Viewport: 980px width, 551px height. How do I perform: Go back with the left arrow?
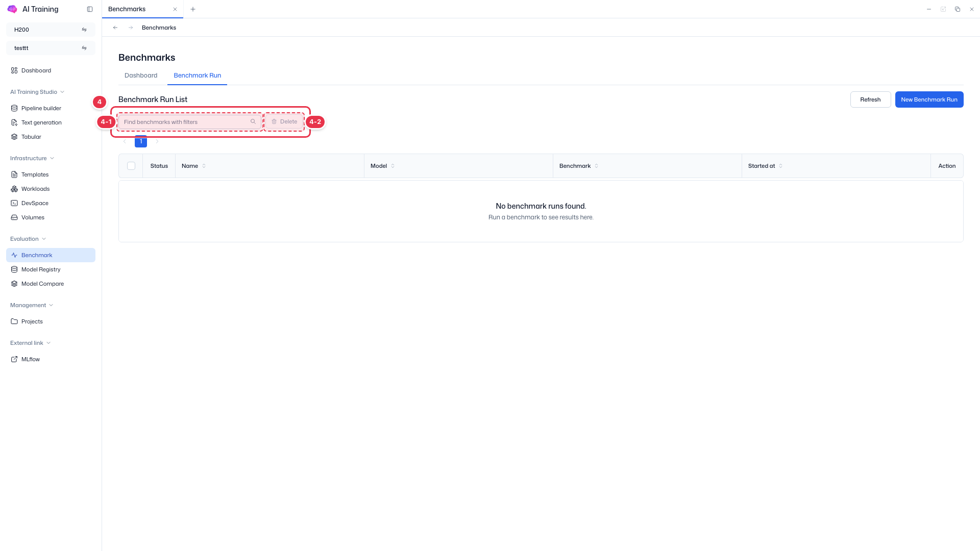(115, 28)
